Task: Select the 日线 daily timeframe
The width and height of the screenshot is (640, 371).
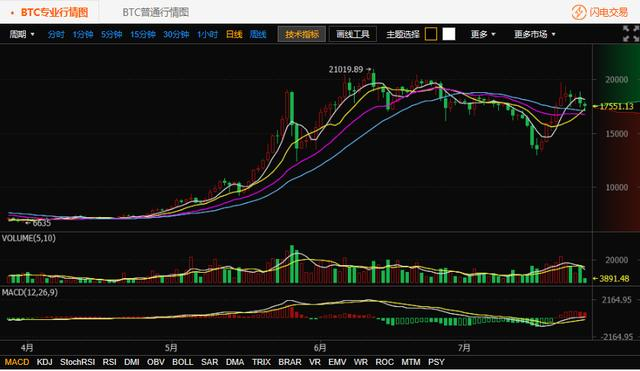Action: pos(234,34)
